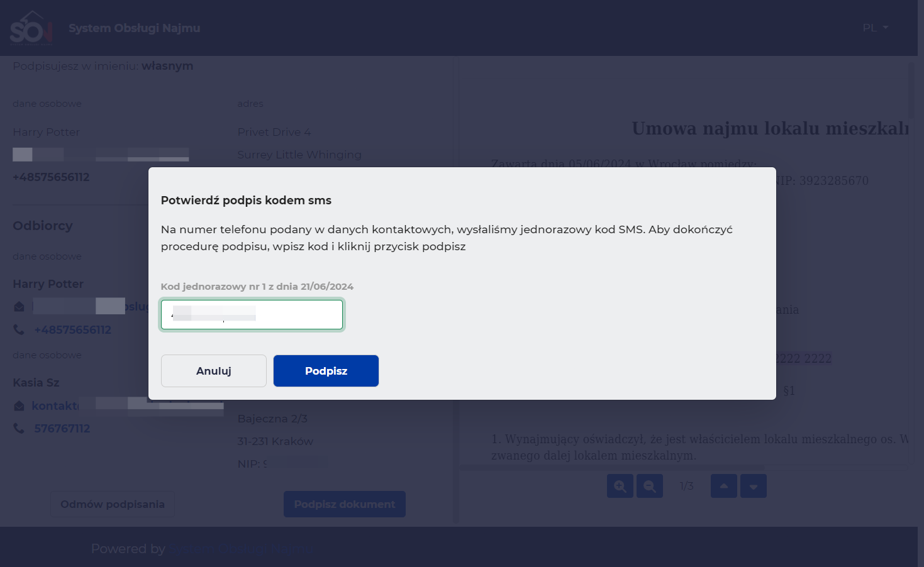Click the address line Surrey Little Whinging

point(299,155)
